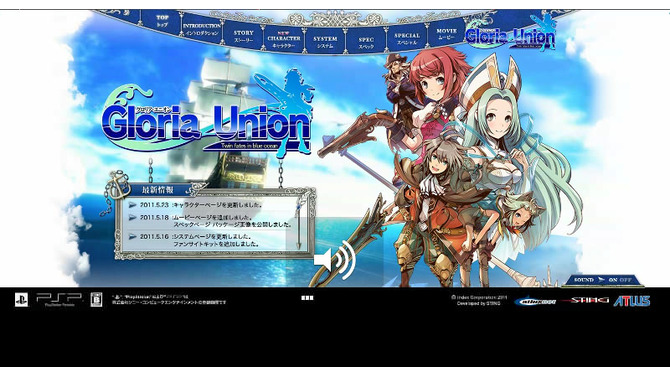Open the 2011.5.23 news entry
The image size is (670, 377).
(x=201, y=205)
